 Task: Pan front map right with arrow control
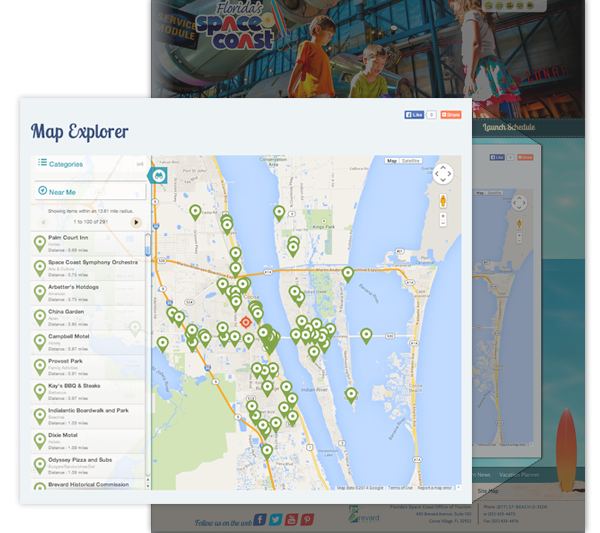point(449,174)
